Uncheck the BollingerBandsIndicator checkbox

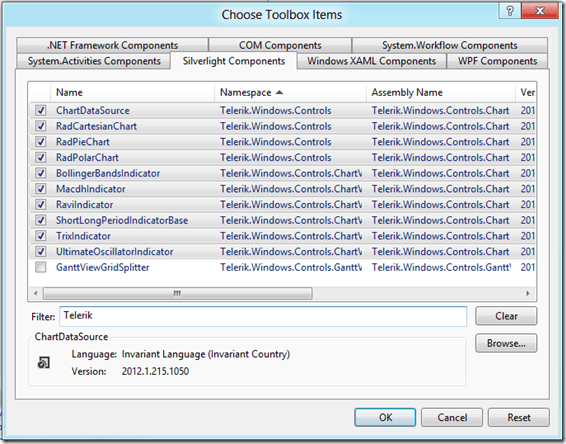click(x=40, y=173)
